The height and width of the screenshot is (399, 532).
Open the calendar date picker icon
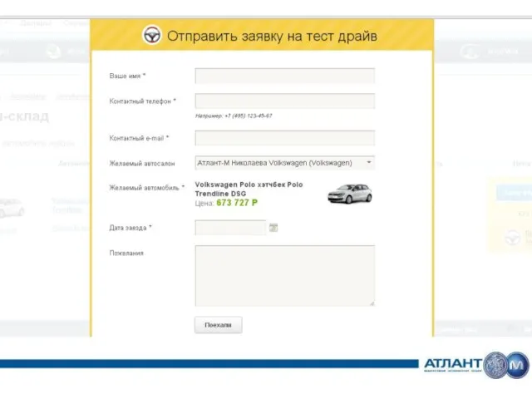pyautogui.click(x=273, y=227)
